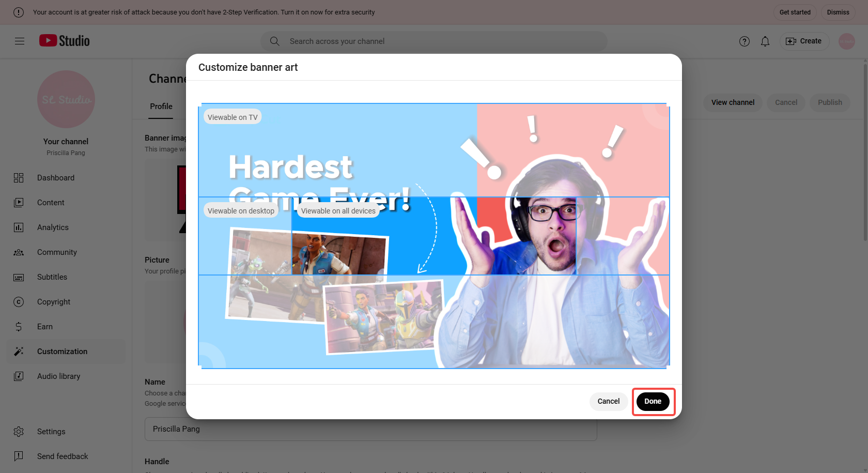Dismiss the 2-Step Verification warning
This screenshot has width=868, height=473.
click(x=838, y=12)
